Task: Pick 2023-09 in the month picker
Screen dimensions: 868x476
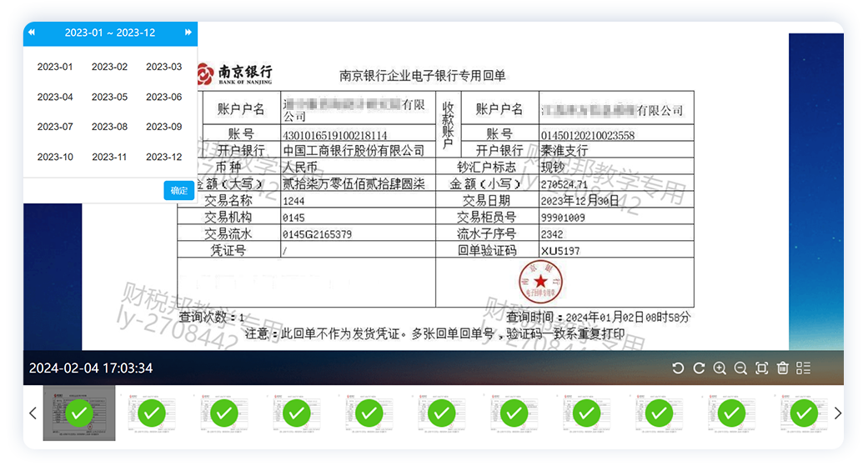Action: point(164,127)
